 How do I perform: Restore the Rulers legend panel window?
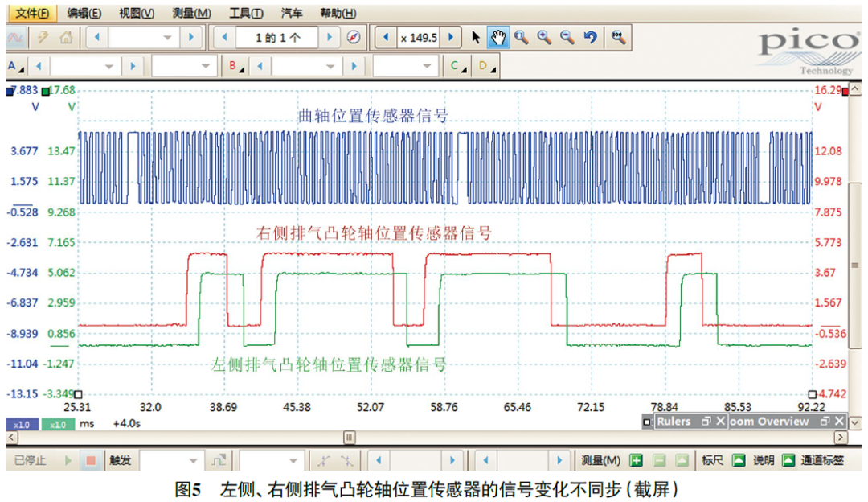coord(706,421)
